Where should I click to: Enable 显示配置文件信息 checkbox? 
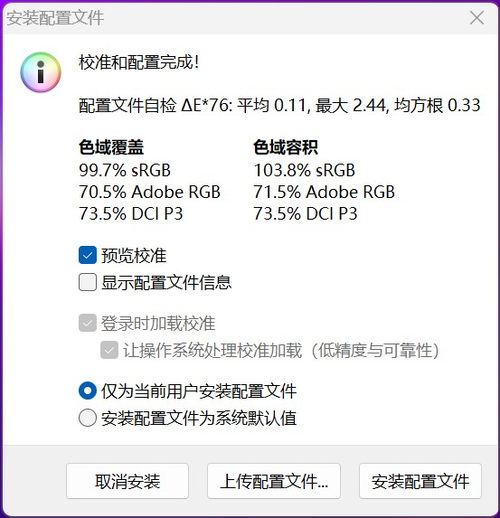(x=88, y=282)
